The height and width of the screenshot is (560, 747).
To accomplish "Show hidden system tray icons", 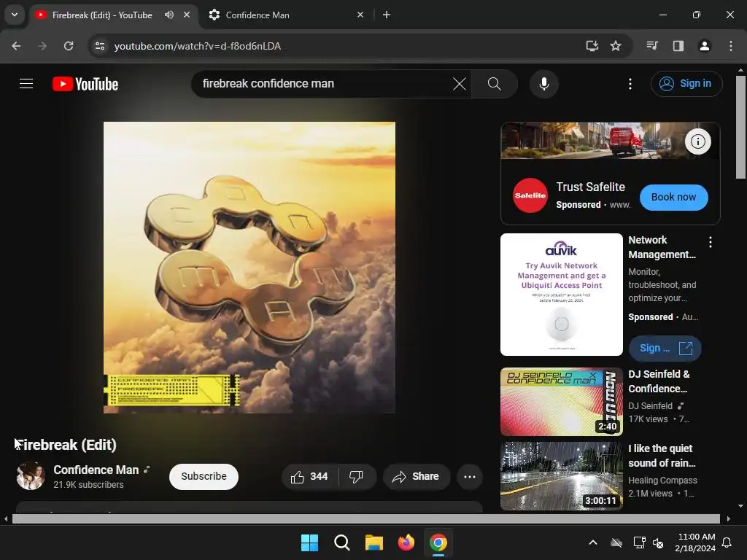I will [x=593, y=542].
